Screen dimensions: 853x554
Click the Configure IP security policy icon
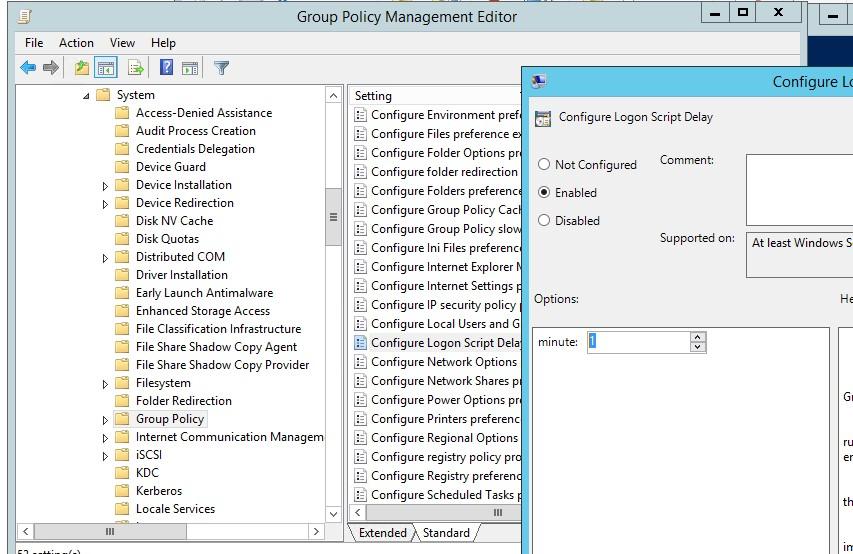[x=360, y=305]
